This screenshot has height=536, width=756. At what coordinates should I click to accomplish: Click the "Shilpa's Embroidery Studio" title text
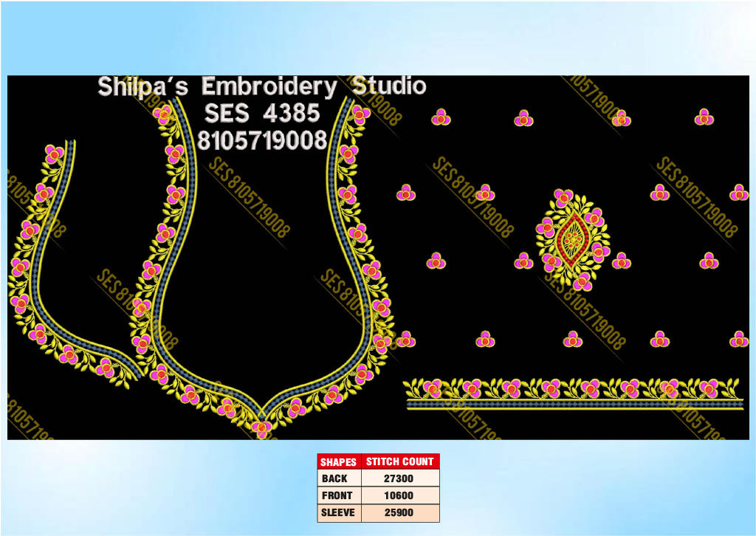[x=262, y=87]
